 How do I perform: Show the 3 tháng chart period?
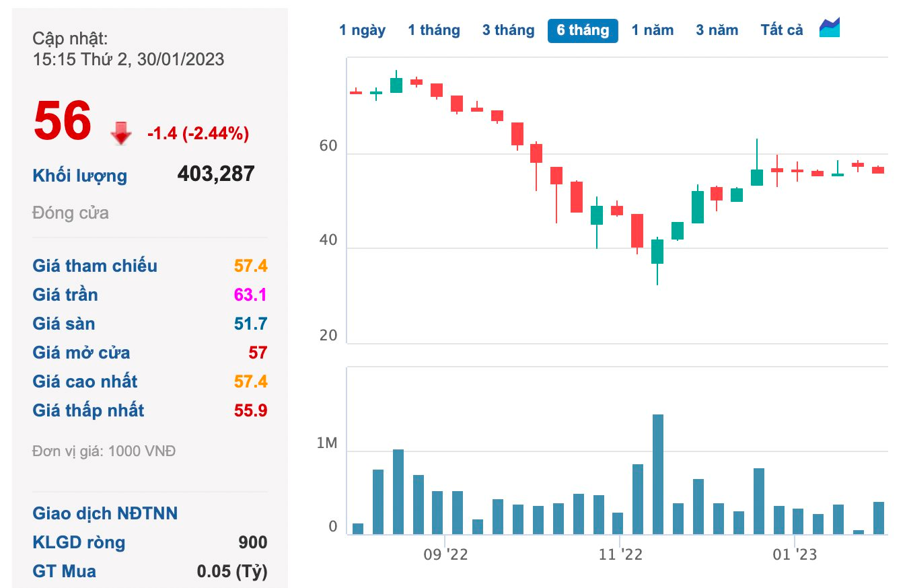(x=508, y=30)
